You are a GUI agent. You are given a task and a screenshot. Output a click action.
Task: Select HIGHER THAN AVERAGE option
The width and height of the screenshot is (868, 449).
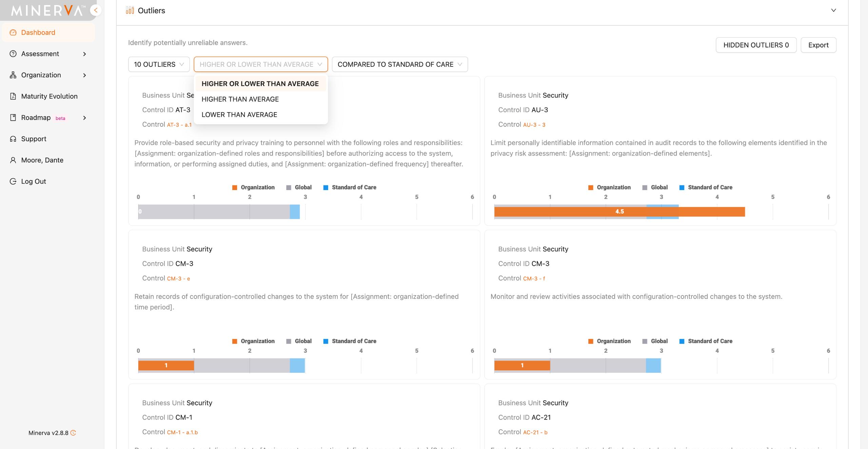[x=240, y=99]
